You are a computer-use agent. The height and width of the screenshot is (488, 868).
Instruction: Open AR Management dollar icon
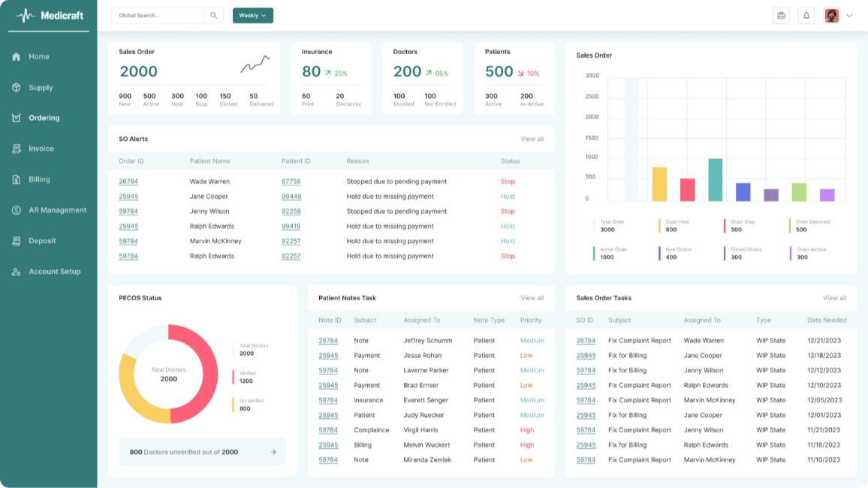(x=17, y=210)
